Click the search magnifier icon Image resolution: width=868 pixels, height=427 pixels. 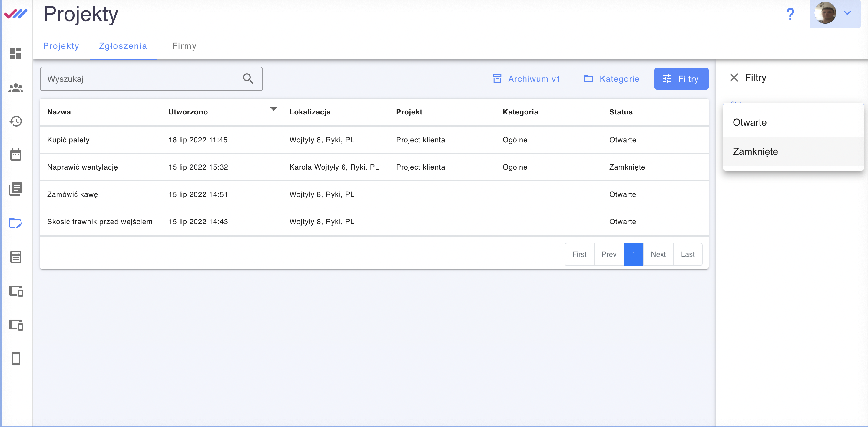point(248,78)
